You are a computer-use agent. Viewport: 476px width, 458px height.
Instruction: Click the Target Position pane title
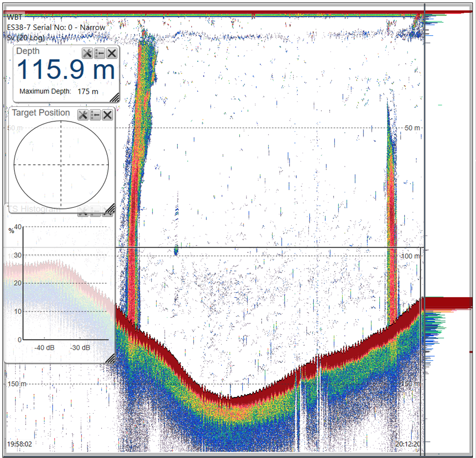click(x=41, y=113)
